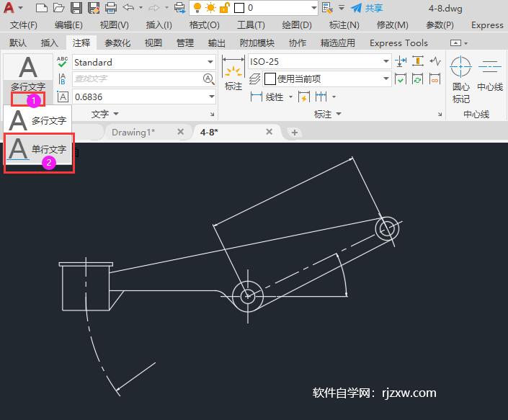508x420 pixels.
Task: Open the 插入(I) menu
Action: (x=159, y=25)
